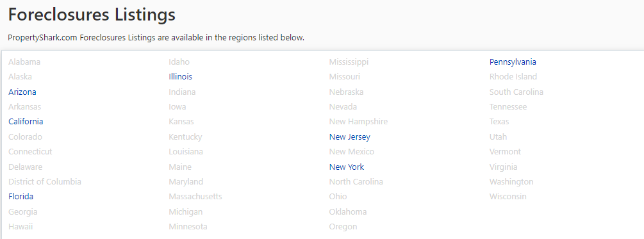The height and width of the screenshot is (239, 644).
Task: Open the California foreclosures link
Action: coord(26,122)
